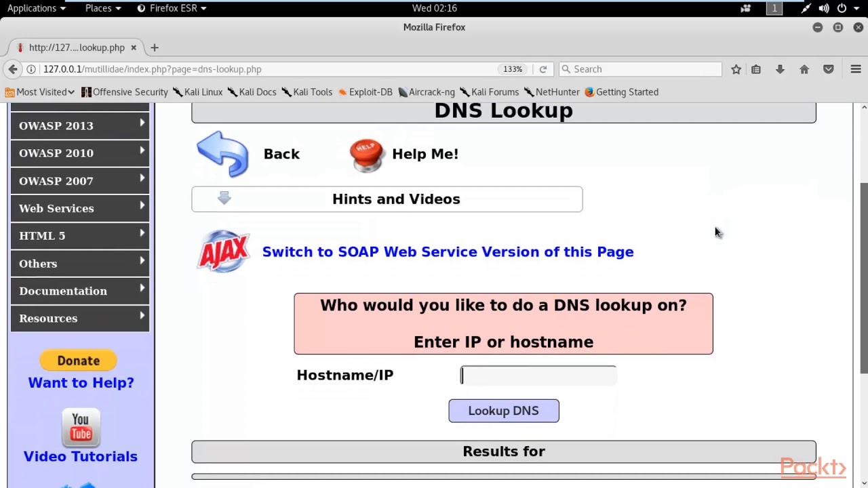868x488 pixels.
Task: Click the volume icon in system tray
Action: [x=823, y=8]
